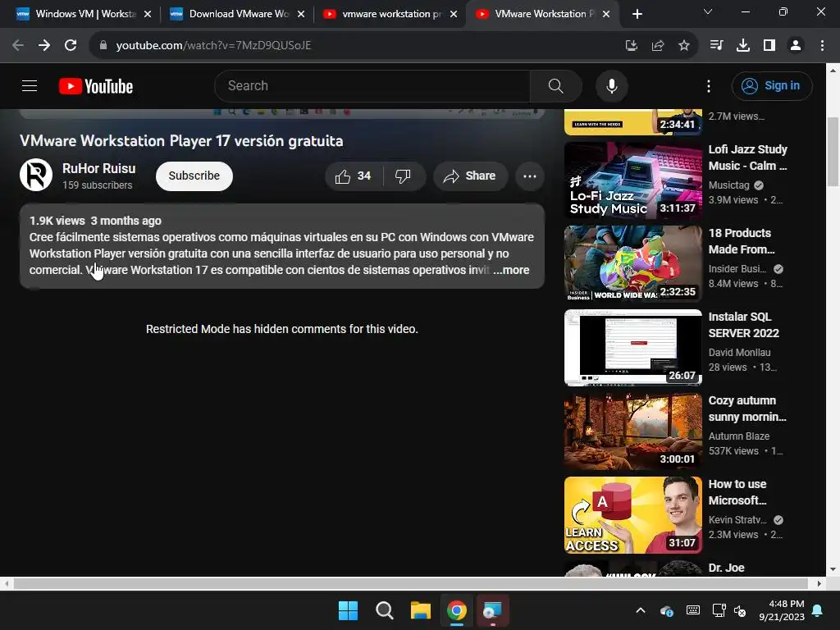Go forward in browser history

(44, 45)
